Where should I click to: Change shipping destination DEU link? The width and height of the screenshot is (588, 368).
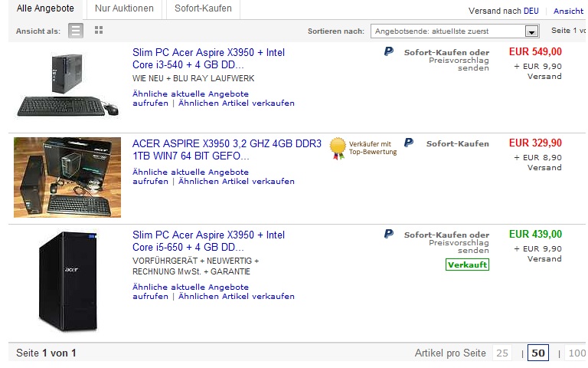[531, 11]
